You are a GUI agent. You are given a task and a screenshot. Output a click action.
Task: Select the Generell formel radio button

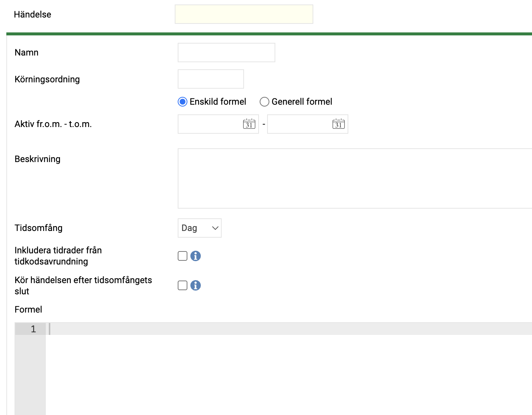tap(265, 102)
